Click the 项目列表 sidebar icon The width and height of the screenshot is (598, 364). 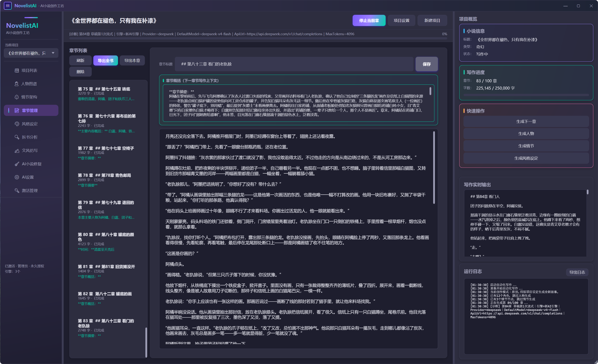[x=17, y=70]
